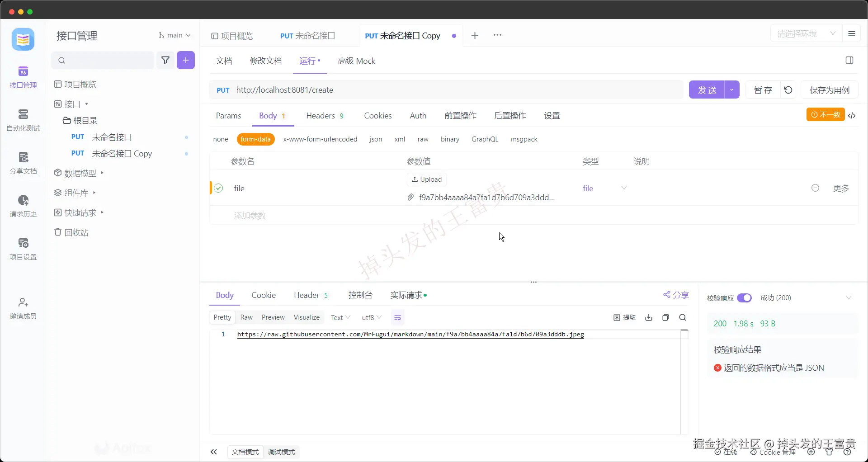The height and width of the screenshot is (462, 868).
Task: Click the Upload button for file
Action: pyautogui.click(x=427, y=179)
